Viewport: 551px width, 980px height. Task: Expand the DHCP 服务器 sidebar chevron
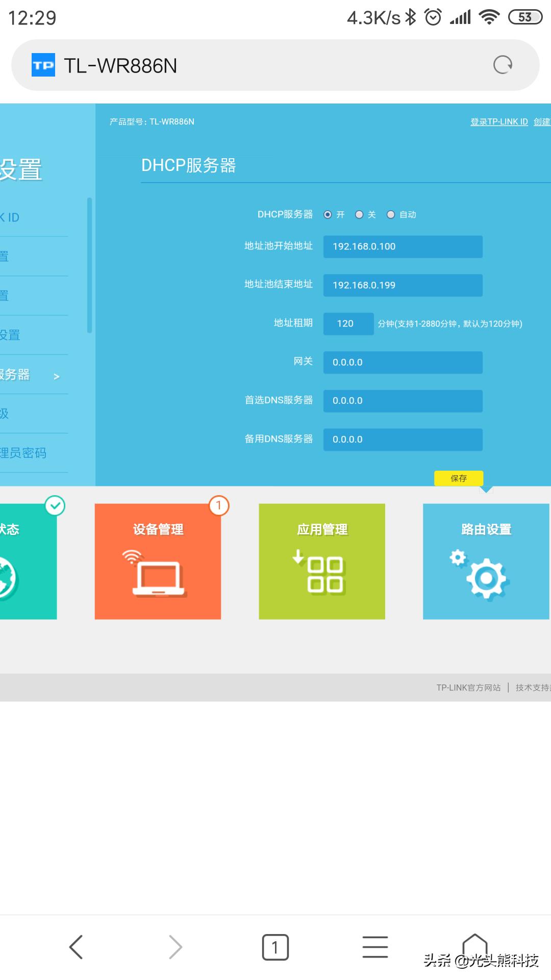[57, 376]
